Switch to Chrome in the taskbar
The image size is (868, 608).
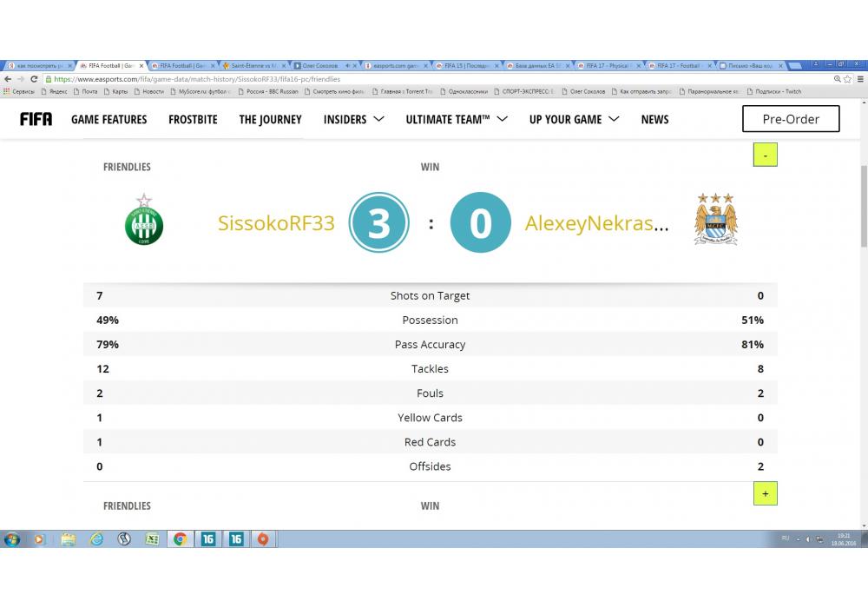(180, 539)
